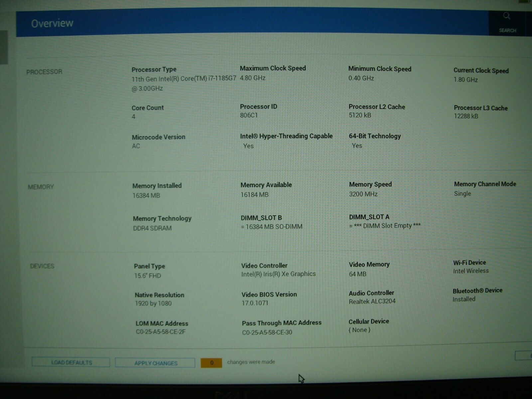Click the Memory Installed label
Image resolution: width=532 pixels, height=399 pixels.
[x=157, y=186]
